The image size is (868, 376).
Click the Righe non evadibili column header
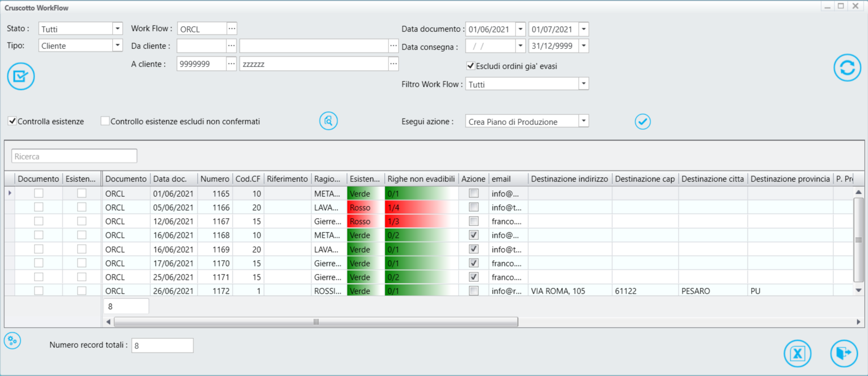coord(421,179)
